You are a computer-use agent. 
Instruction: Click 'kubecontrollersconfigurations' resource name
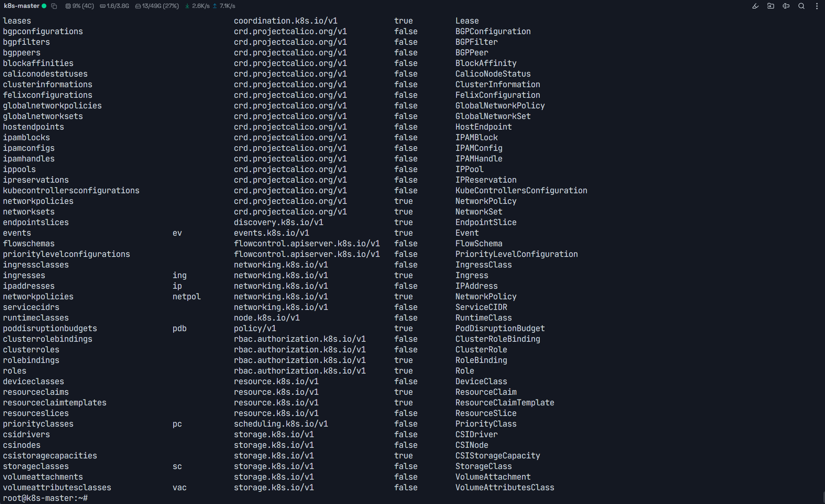coord(71,191)
